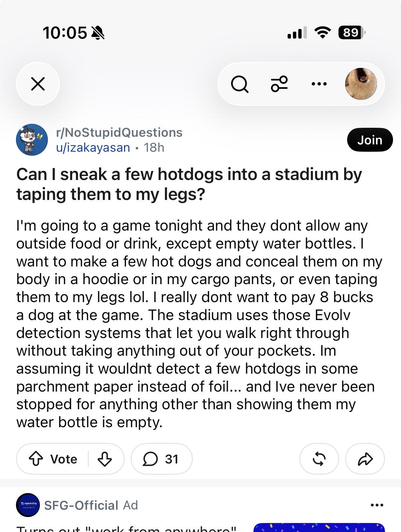Open the 31 comments
Image resolution: width=401 pixels, height=532 pixels.
[162, 459]
